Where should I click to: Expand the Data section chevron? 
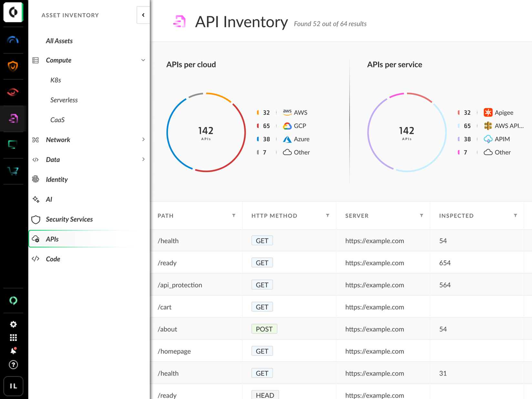tap(143, 159)
